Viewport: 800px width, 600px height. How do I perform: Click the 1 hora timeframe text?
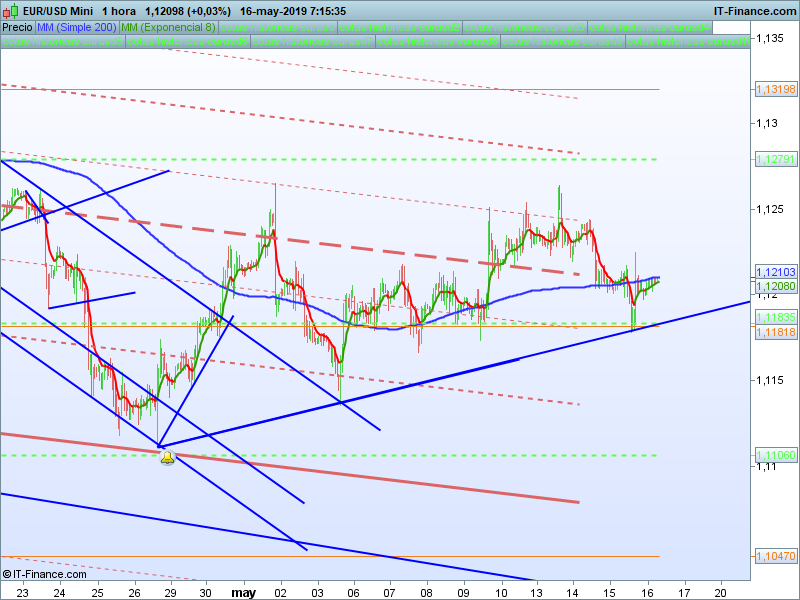pos(119,11)
